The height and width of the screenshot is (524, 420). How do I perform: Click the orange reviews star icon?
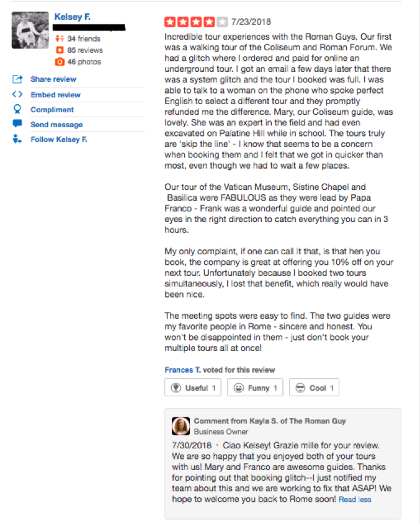point(60,50)
